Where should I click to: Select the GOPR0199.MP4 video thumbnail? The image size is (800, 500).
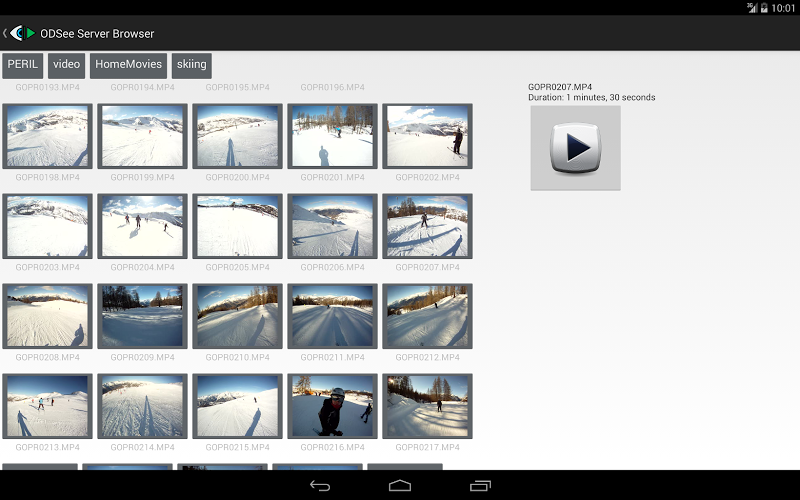[142, 136]
